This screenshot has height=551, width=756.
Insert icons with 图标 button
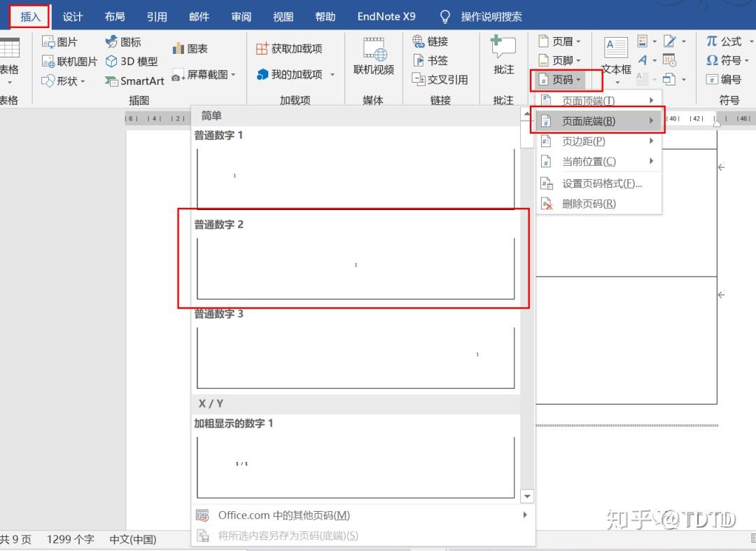point(123,42)
